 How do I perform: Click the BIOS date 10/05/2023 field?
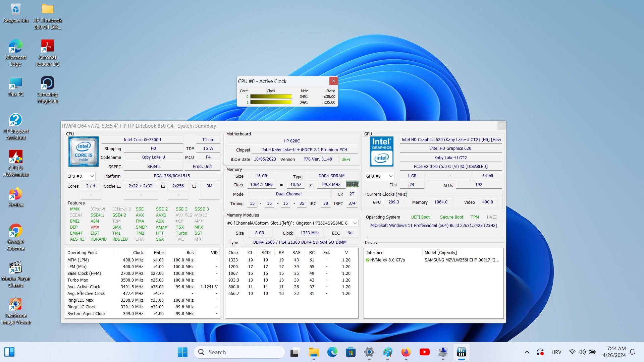tap(265, 159)
